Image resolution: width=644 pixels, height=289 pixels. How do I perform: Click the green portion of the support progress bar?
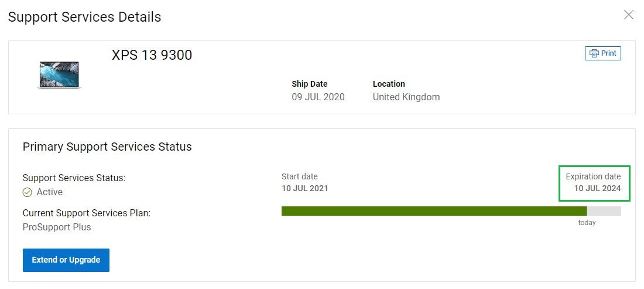433,211
